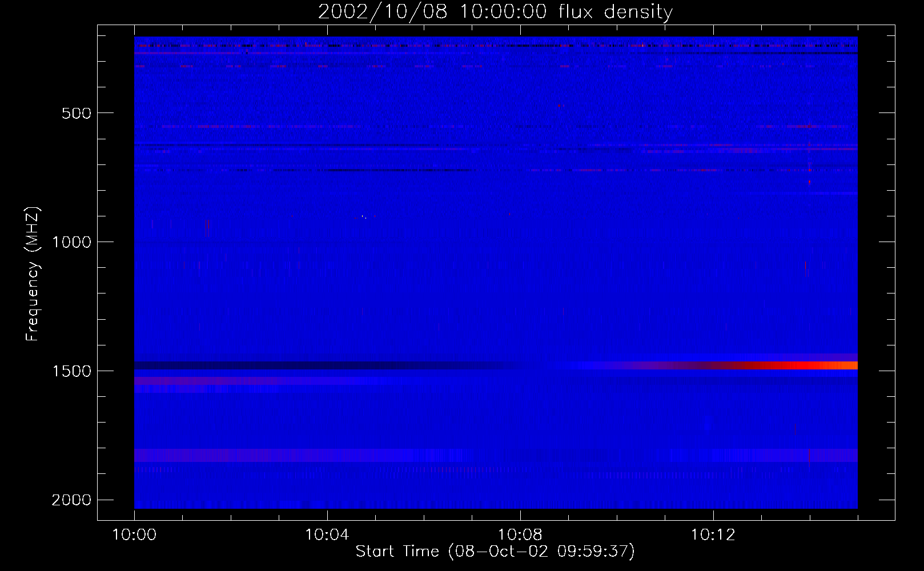Click the 2000 frequency tick label

coord(71,500)
